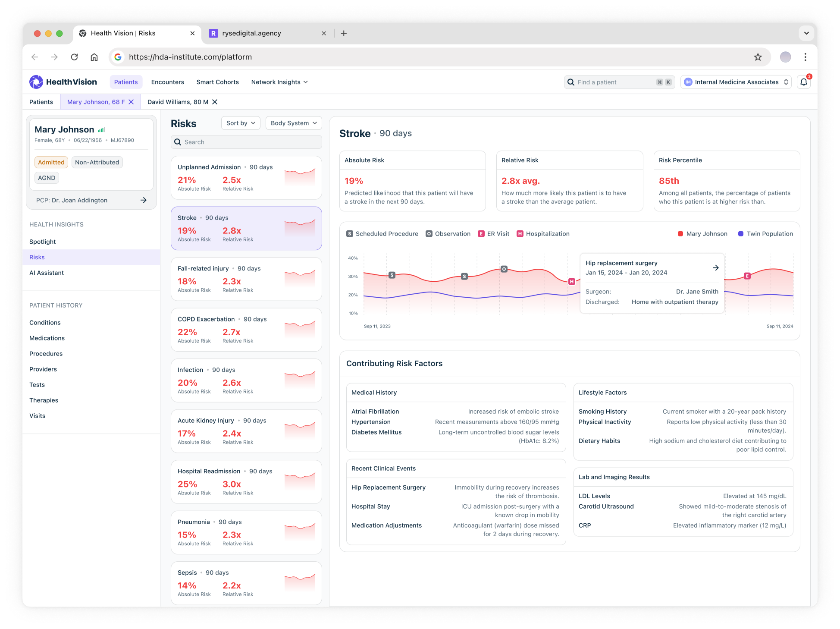Open the Sort by dropdown

[241, 123]
